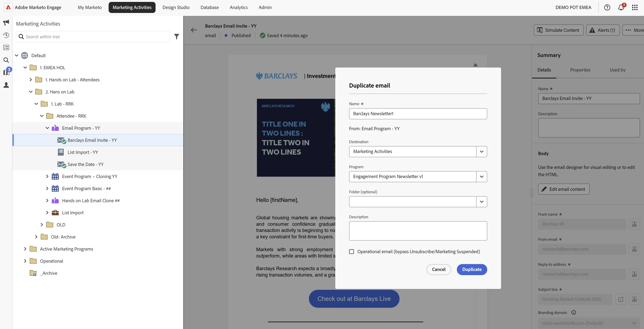Enable the Operational email checkbox
This screenshot has width=644, height=329.
(352, 251)
